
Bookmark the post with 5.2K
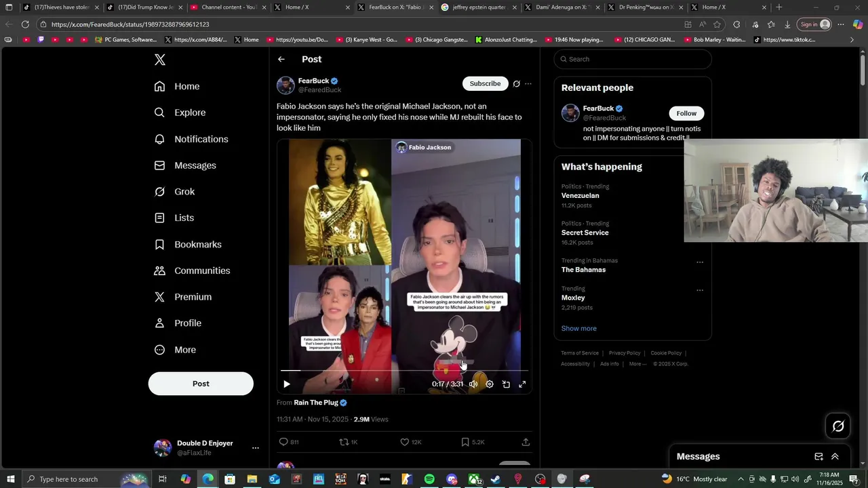pos(465,442)
